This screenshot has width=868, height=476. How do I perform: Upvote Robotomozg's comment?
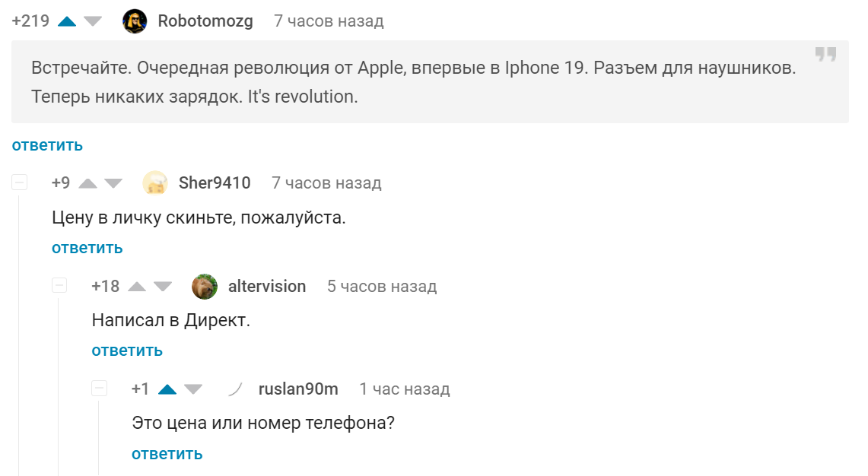coord(67,21)
